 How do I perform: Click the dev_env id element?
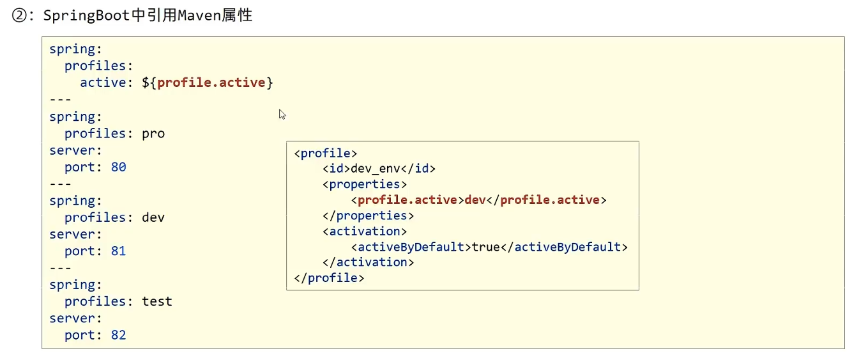click(379, 169)
